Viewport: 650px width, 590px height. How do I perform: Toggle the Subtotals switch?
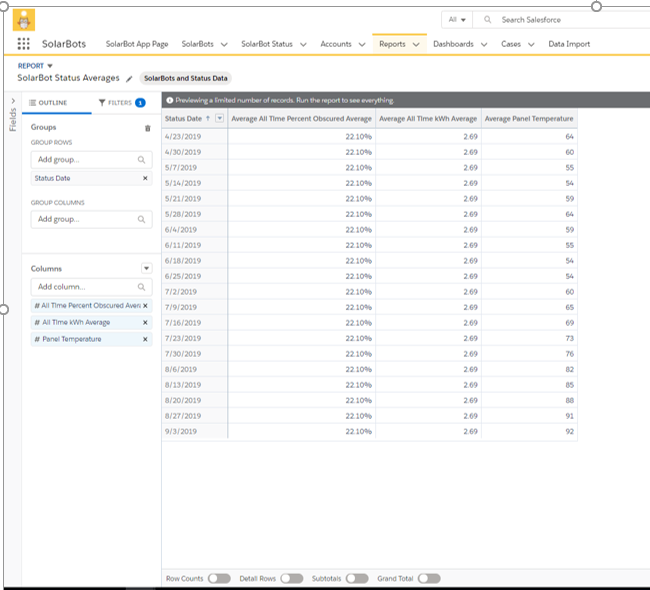click(357, 578)
